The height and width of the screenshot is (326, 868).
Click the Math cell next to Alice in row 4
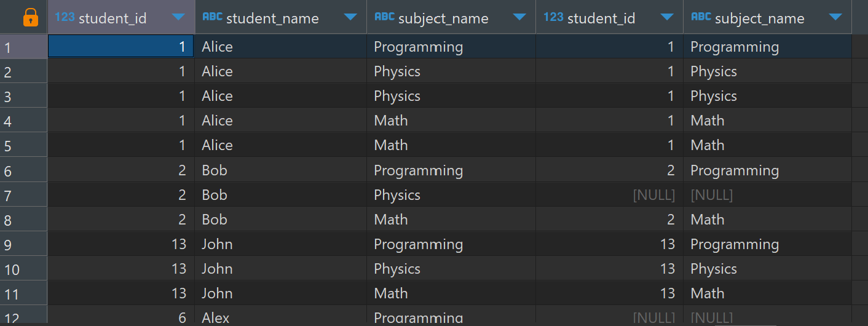pyautogui.click(x=451, y=121)
